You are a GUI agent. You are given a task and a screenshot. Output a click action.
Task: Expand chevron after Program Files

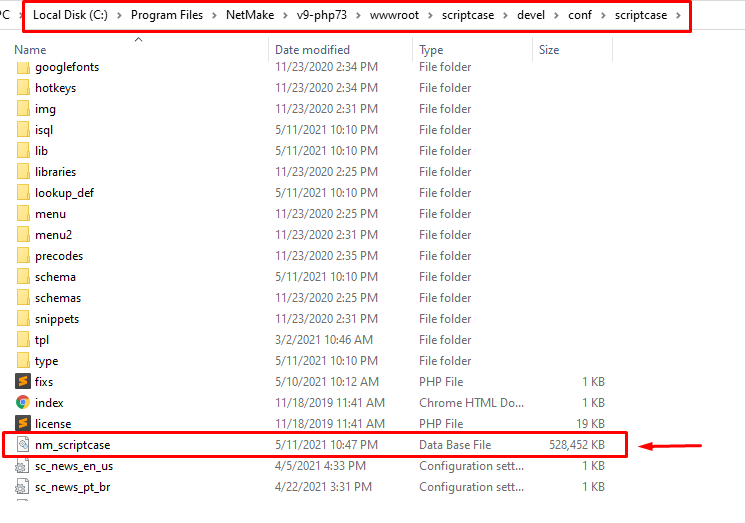[215, 16]
